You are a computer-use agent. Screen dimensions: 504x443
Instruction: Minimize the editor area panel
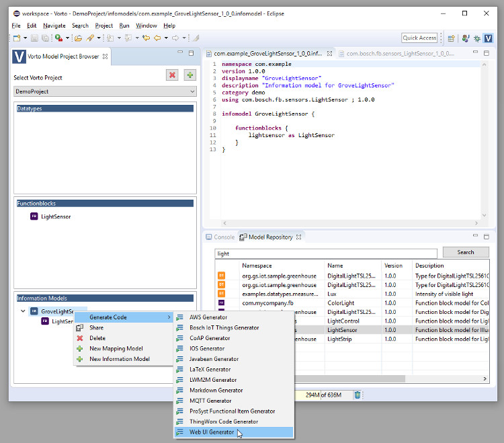(475, 52)
